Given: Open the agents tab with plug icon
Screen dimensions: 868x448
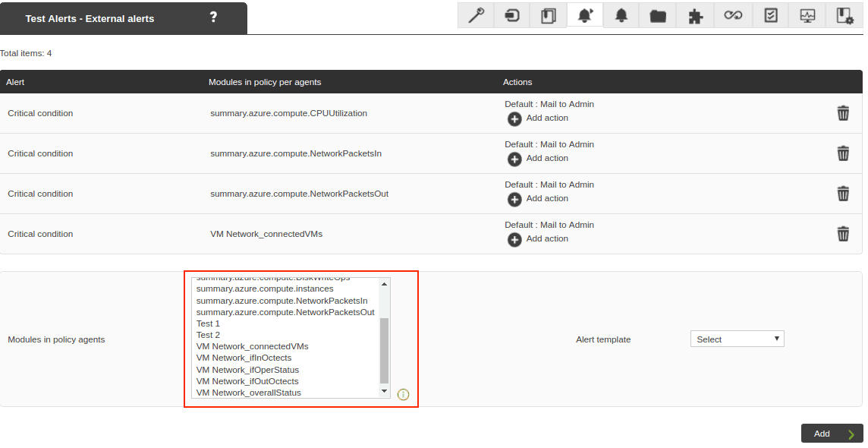Looking at the screenshot, I should coord(512,15).
